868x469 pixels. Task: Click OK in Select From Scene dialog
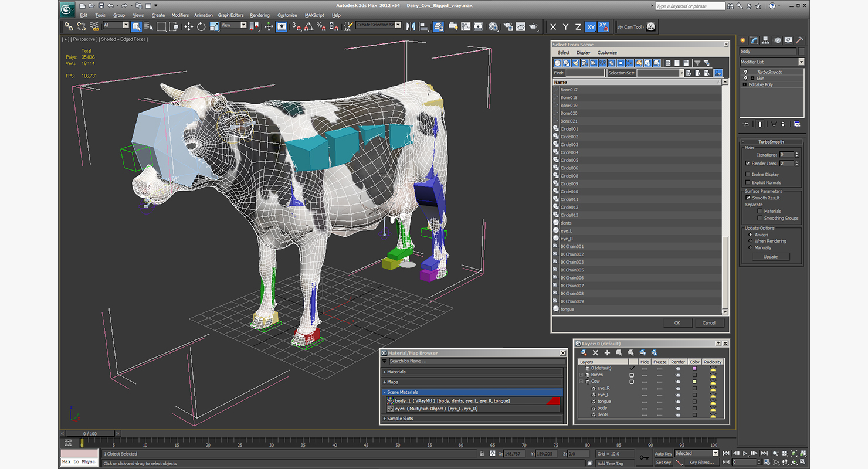coord(677,322)
